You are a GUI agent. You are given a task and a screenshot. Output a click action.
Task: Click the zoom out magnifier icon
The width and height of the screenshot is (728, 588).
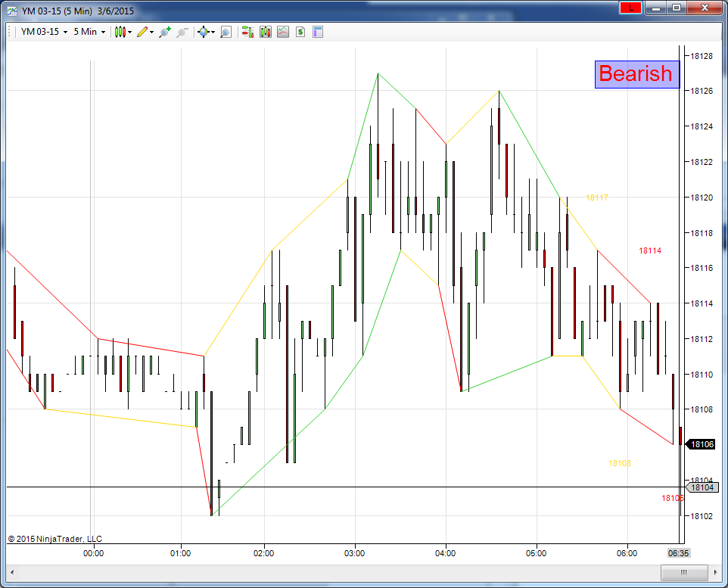pyautogui.click(x=182, y=32)
